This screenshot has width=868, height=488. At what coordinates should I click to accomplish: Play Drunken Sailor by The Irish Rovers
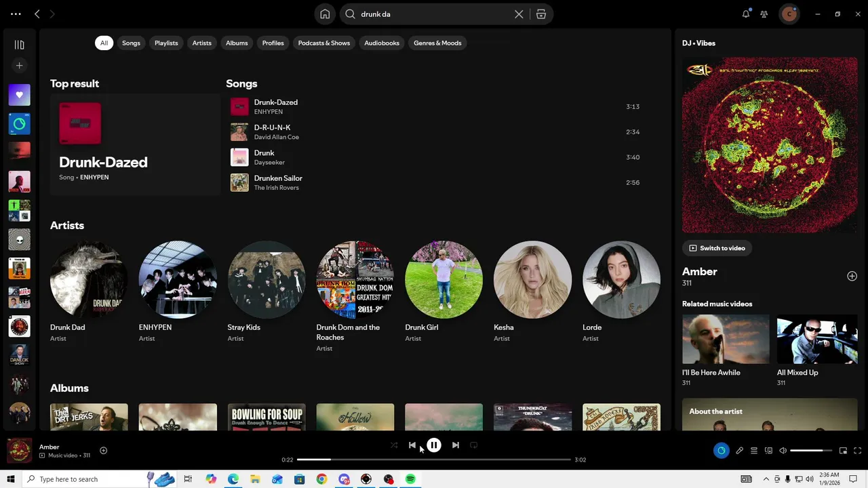coord(437,182)
